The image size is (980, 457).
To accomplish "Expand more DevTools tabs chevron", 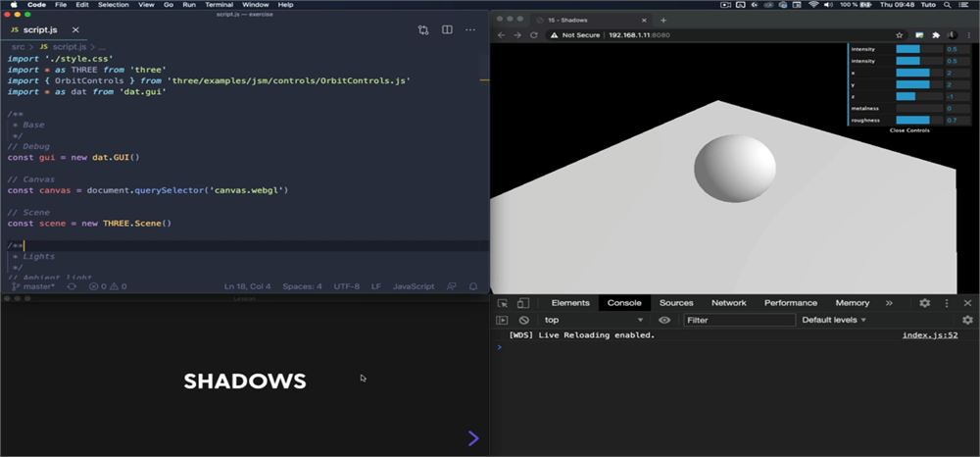I will 889,303.
